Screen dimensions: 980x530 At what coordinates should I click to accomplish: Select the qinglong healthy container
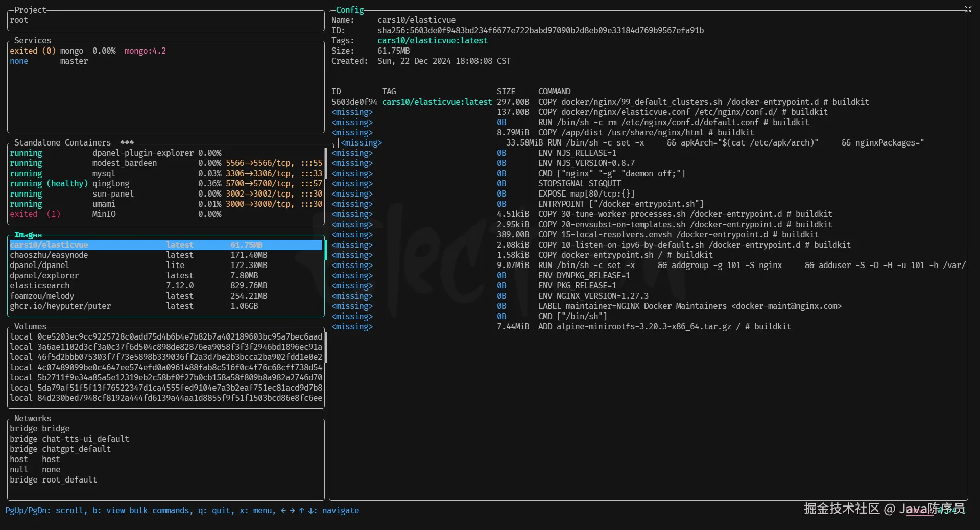(x=166, y=183)
